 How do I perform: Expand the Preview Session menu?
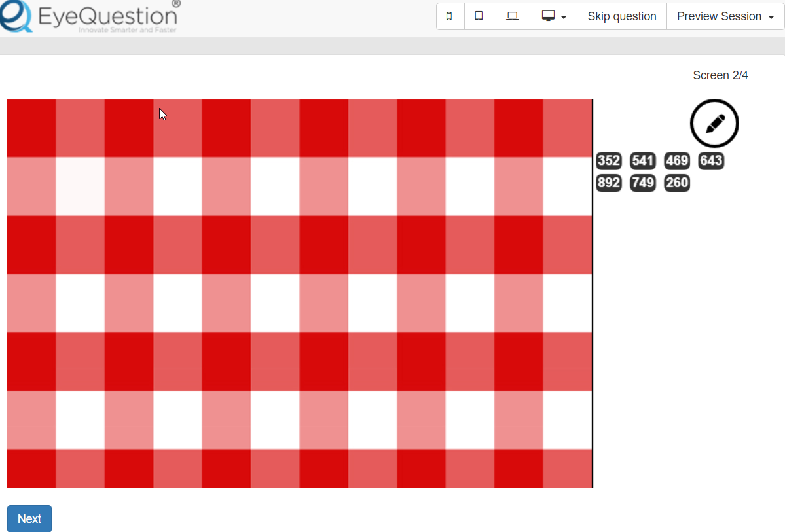point(725,16)
